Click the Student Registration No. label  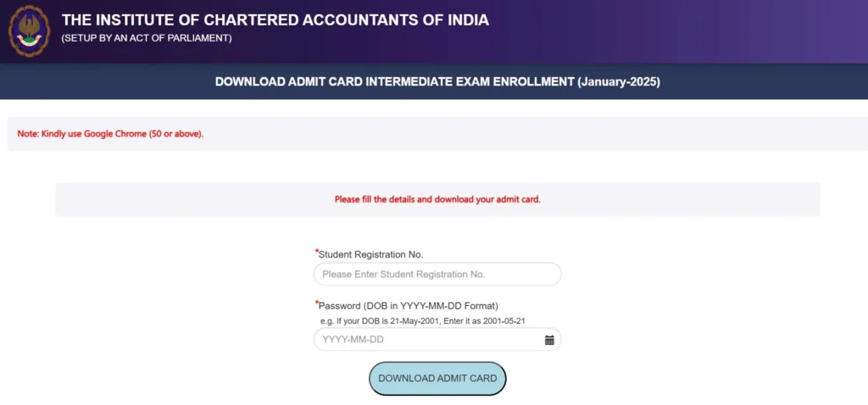coord(370,254)
